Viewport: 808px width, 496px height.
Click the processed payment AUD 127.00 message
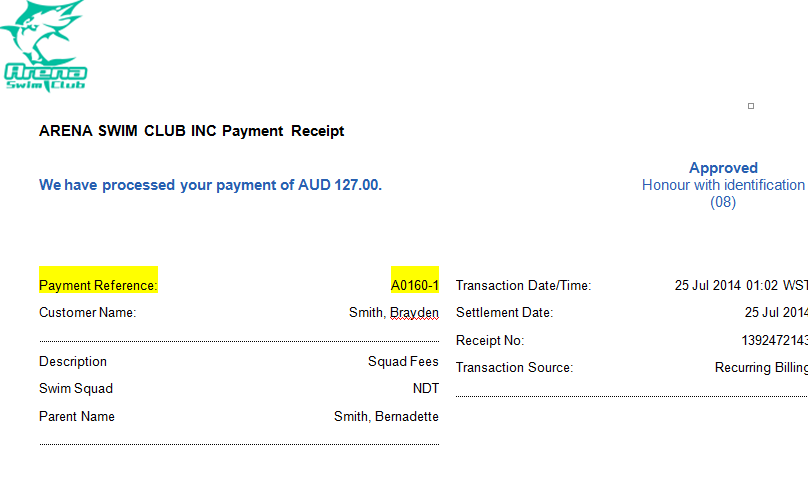(x=210, y=185)
